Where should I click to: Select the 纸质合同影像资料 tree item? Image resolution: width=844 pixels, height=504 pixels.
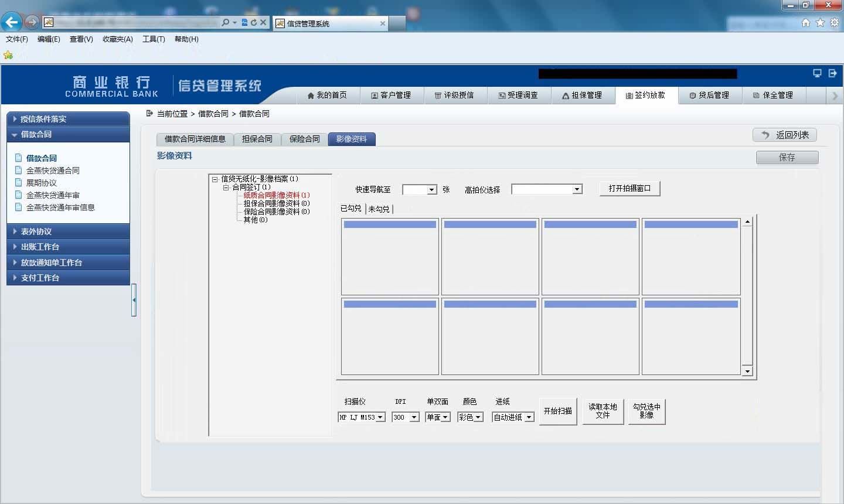click(277, 195)
